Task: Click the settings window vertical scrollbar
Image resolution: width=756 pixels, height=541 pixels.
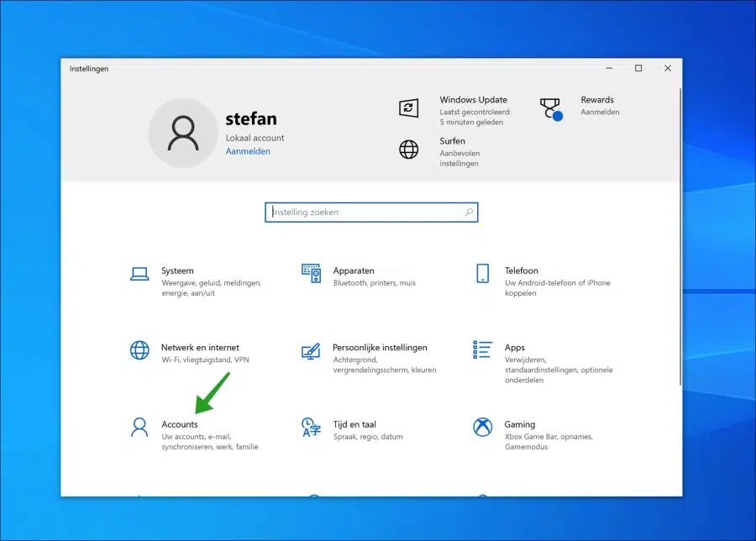Action: point(680,236)
